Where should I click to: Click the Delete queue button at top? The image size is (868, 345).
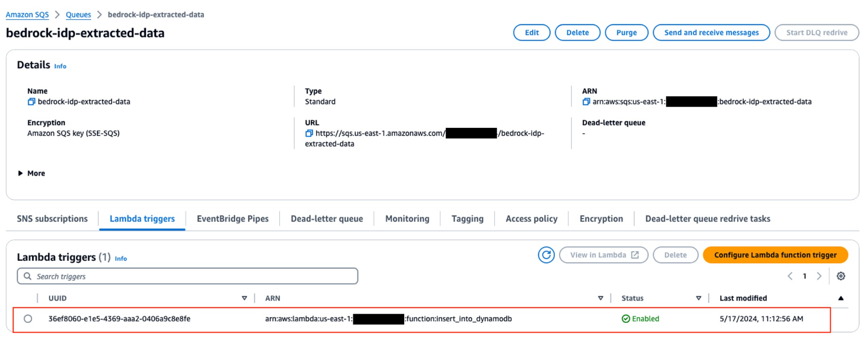(x=577, y=33)
